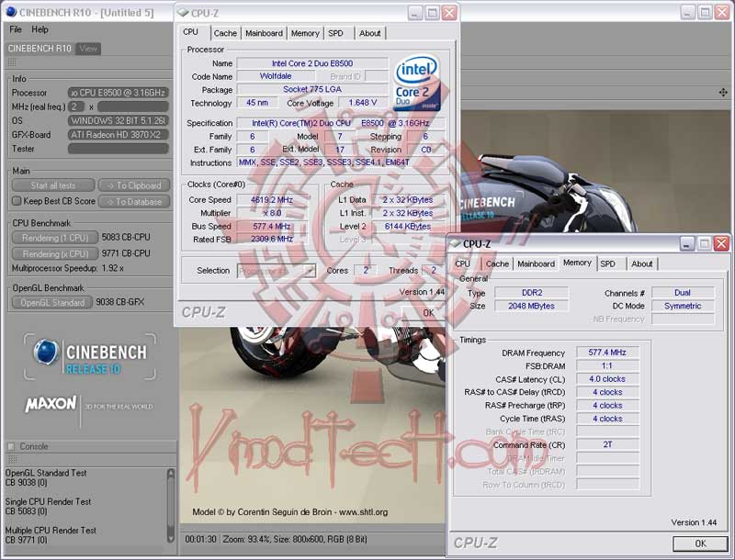Screen dimensions: 735x560
Task: Open the About tab in the CPU-Z CPU window
Action: pos(370,33)
